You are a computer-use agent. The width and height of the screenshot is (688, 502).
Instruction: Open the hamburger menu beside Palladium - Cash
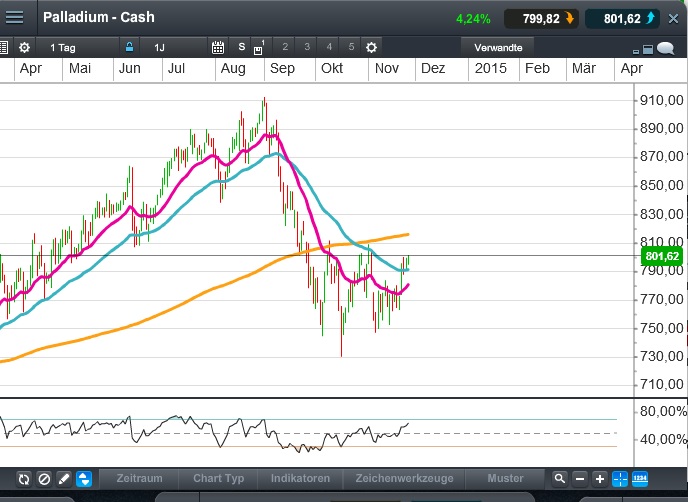pyautogui.click(x=15, y=18)
